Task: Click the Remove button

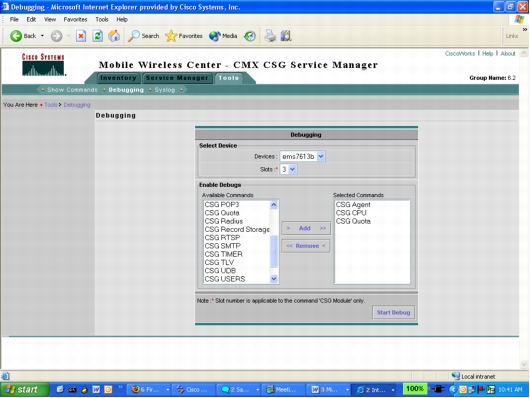Action: pos(306,246)
